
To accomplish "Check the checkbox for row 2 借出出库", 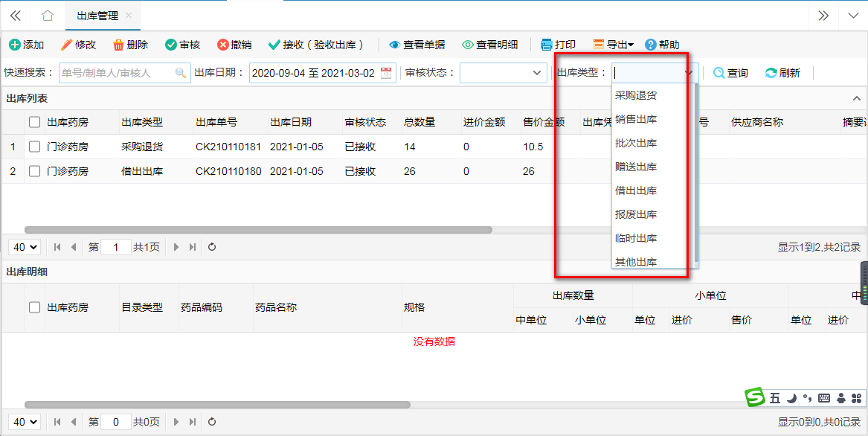I will [34, 171].
